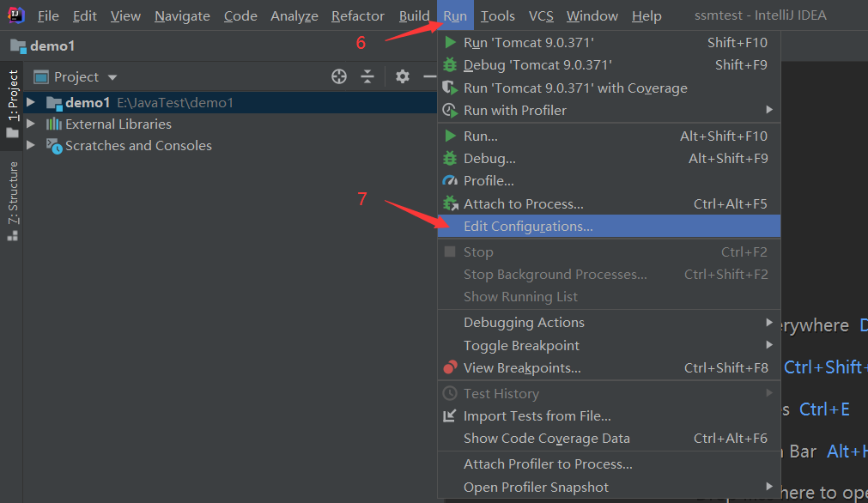Select the External Libraries tree row
Image resolution: width=868 pixels, height=503 pixels.
pos(230,124)
